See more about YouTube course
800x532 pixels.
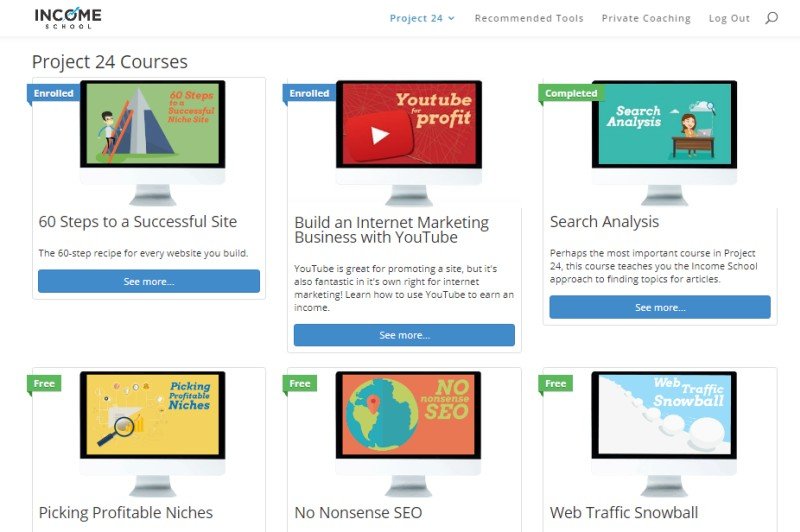[404, 335]
